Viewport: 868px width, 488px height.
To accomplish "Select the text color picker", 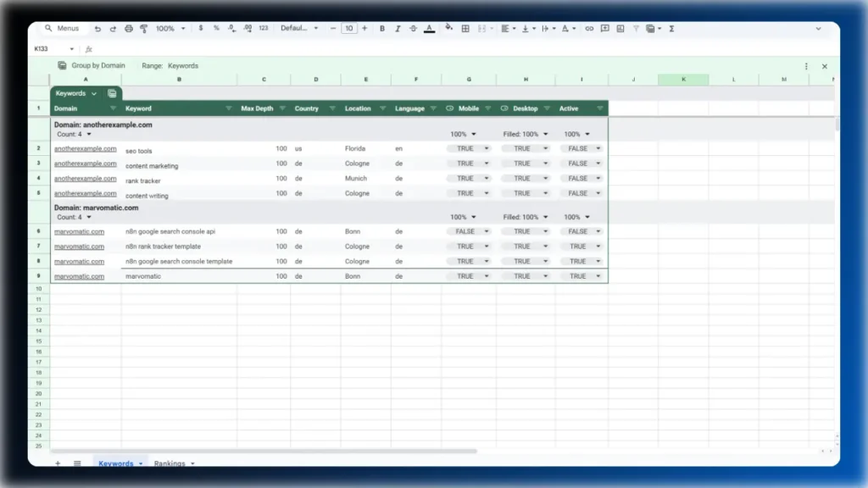I will pyautogui.click(x=428, y=28).
